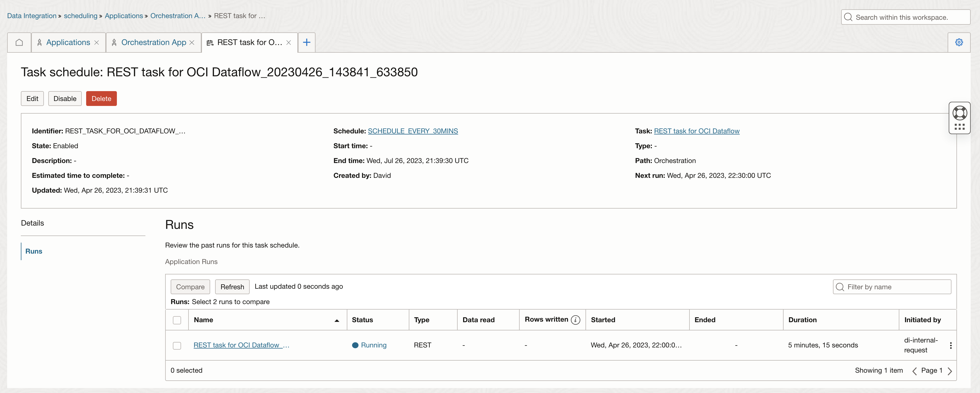Open new tab with plus icon
The height and width of the screenshot is (393, 980).
click(x=306, y=42)
